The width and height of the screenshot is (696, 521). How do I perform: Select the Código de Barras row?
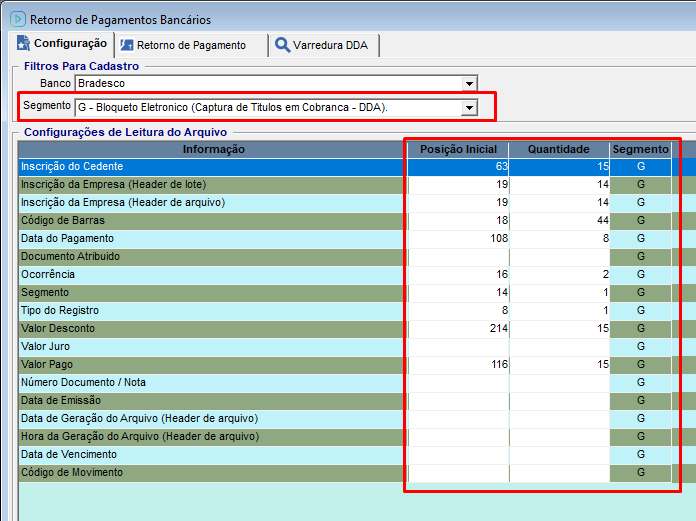click(212, 221)
